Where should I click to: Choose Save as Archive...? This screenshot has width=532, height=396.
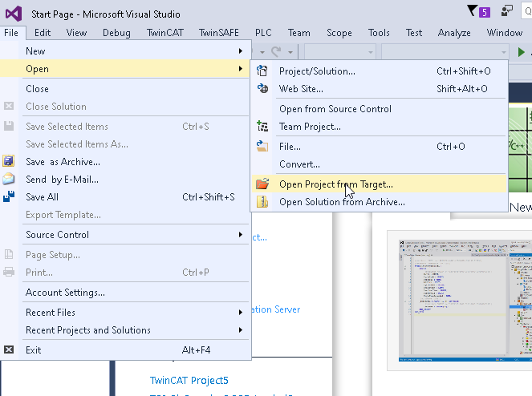click(124, 161)
